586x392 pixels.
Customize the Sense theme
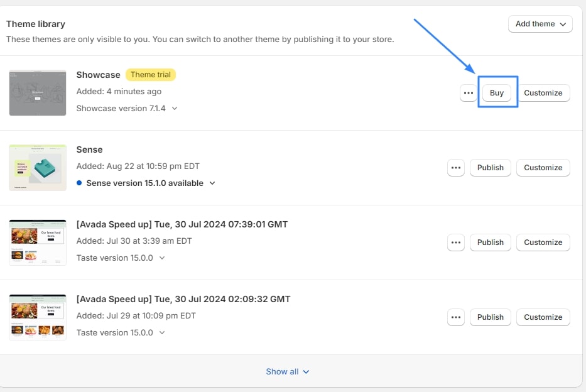[x=543, y=168]
